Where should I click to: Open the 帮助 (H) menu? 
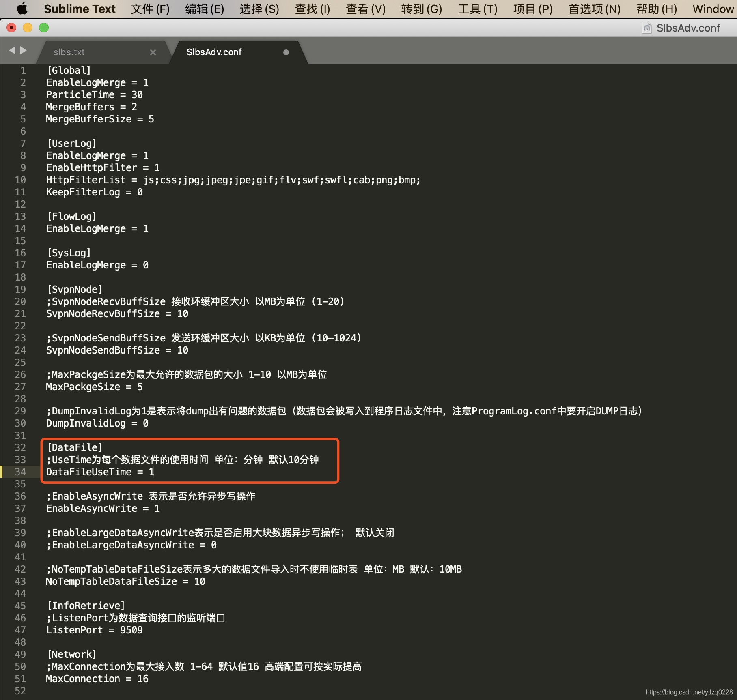click(657, 9)
